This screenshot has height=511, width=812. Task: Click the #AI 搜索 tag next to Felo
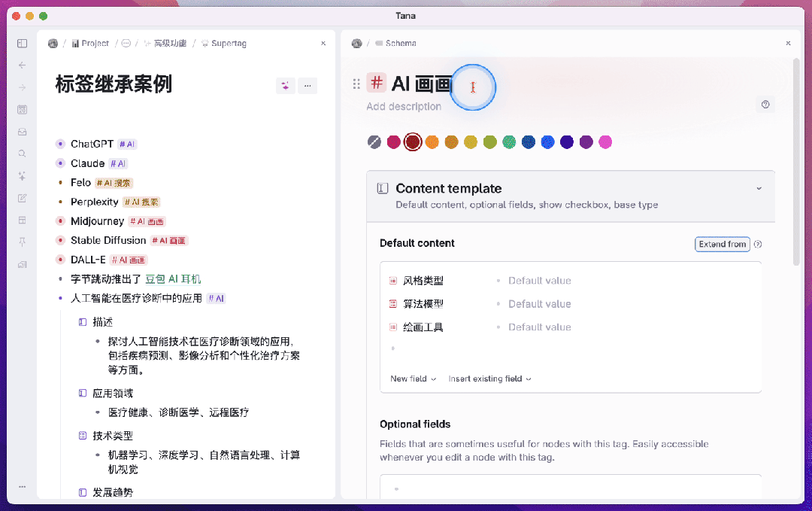[114, 183]
